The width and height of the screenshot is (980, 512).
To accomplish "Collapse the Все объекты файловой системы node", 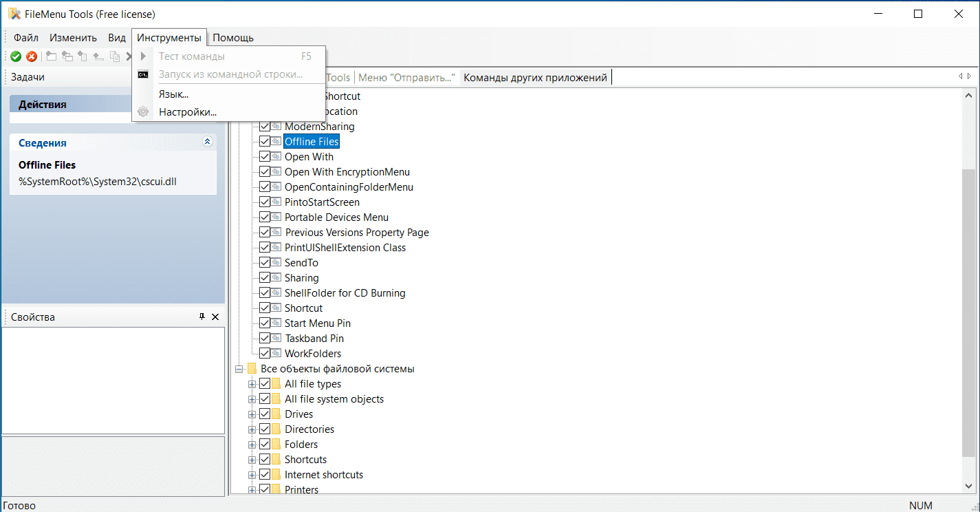I will pyautogui.click(x=239, y=369).
